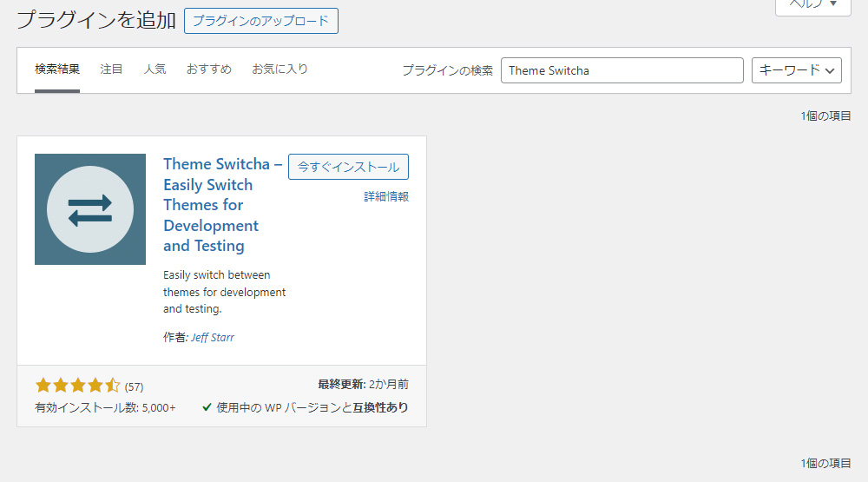Go to the おすすめ tab
Viewport: 868px width, 482px height.
coord(208,69)
